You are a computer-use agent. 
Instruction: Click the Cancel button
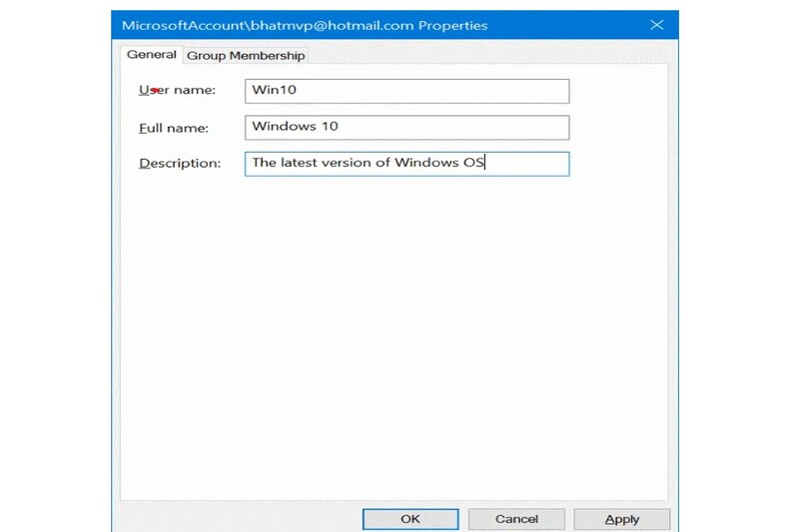pyautogui.click(x=516, y=519)
